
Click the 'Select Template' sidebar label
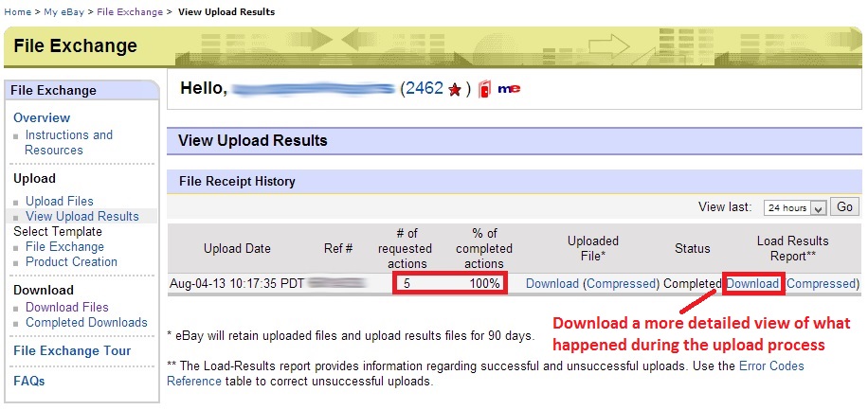(58, 231)
